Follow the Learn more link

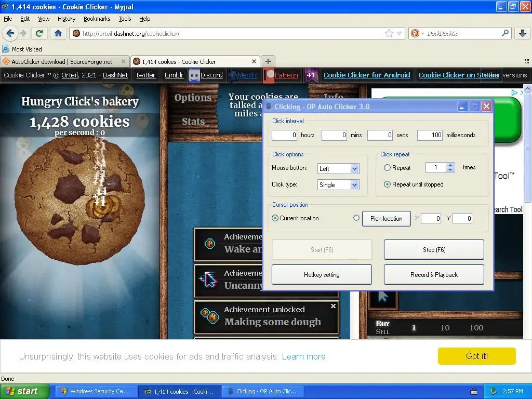tap(303, 356)
